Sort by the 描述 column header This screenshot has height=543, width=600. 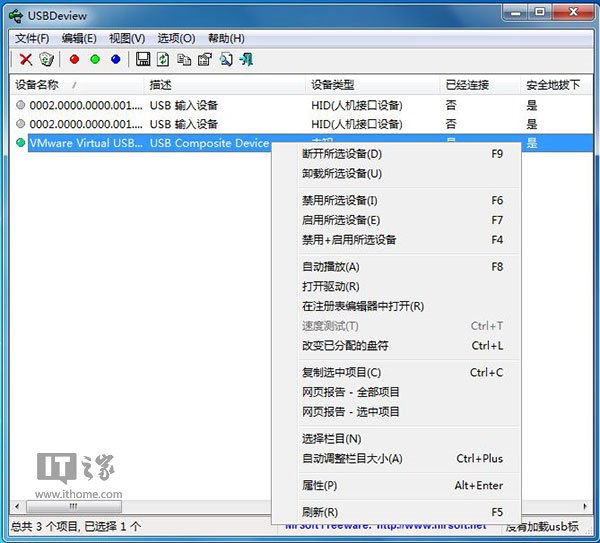[x=225, y=85]
